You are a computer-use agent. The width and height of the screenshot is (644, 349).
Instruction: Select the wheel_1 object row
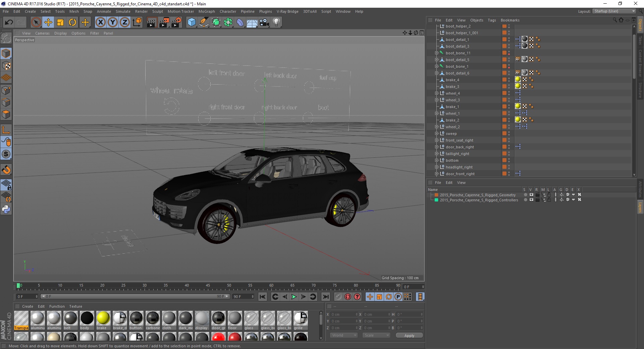click(x=452, y=113)
